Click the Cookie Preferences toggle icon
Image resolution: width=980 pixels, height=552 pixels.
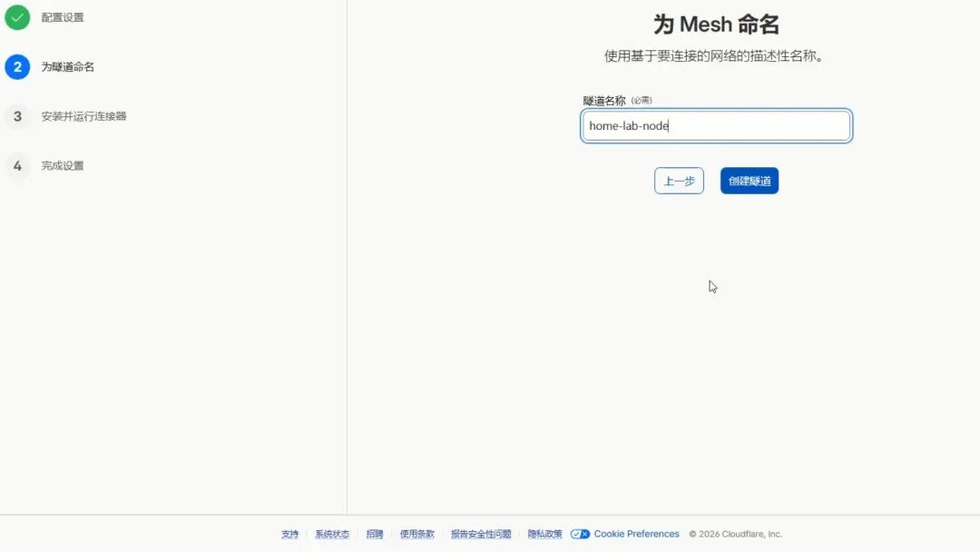[x=580, y=534]
